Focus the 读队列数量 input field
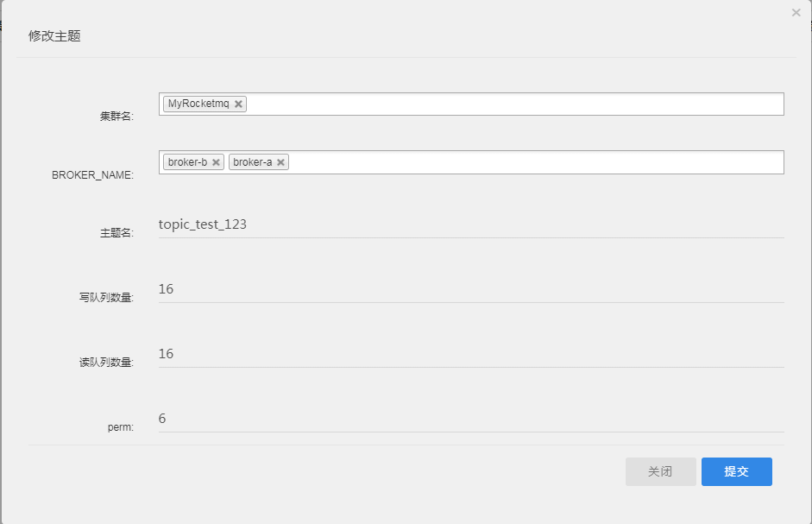This screenshot has width=812, height=524. [x=470, y=355]
